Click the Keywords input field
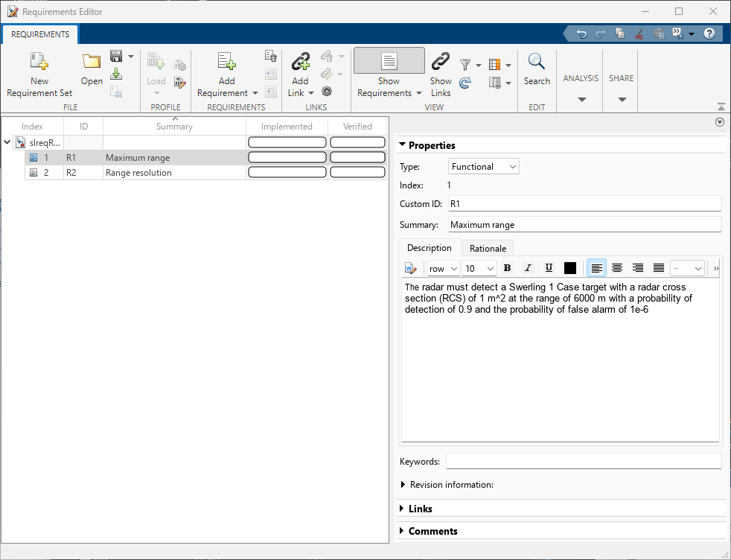Screen dimensions: 731x560 point(583,462)
